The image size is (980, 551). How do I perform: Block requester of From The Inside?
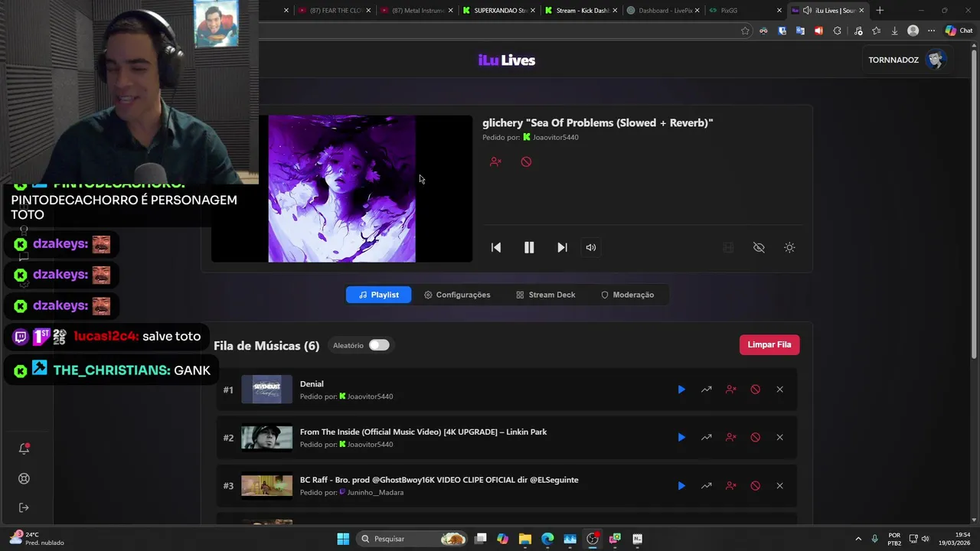tap(731, 438)
